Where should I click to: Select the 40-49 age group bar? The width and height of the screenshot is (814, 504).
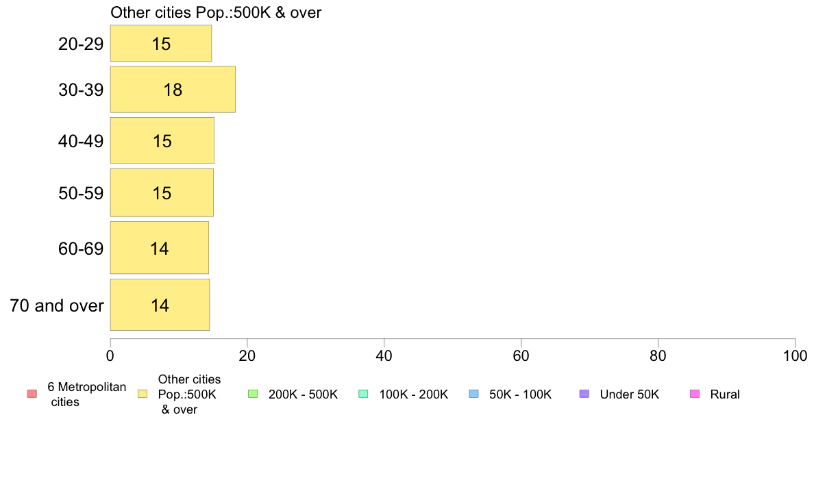[162, 140]
